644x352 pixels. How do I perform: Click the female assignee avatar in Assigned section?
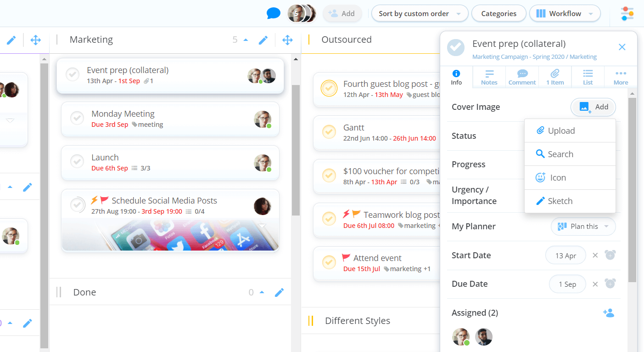click(x=461, y=337)
